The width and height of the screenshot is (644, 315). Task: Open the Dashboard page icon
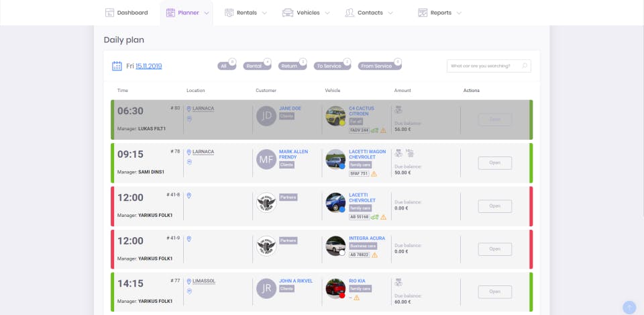pyautogui.click(x=109, y=13)
